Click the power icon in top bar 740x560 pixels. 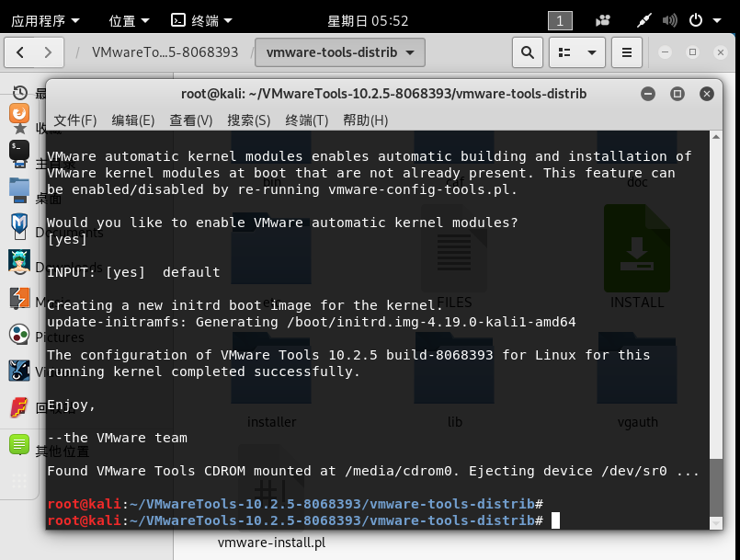click(696, 20)
